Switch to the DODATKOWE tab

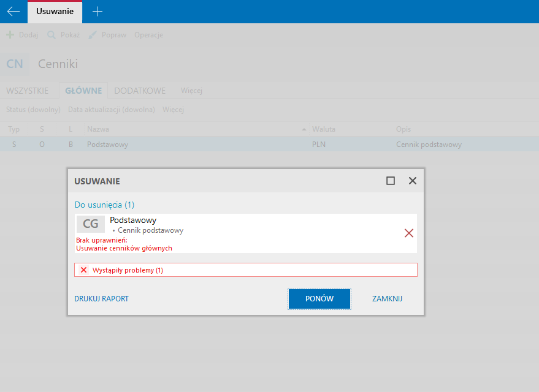point(140,91)
